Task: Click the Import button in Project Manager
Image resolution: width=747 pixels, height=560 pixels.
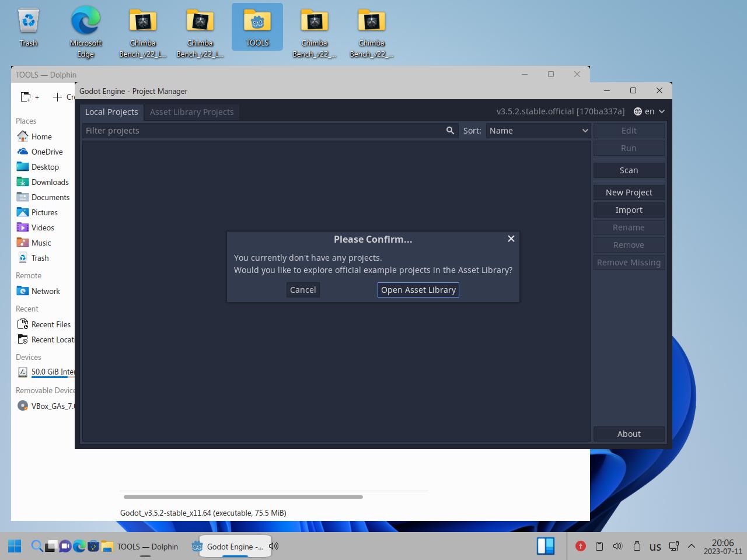Action: (629, 210)
